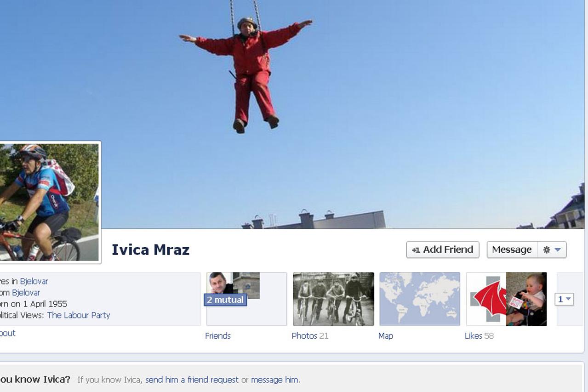Click the Likes 58 label link
Screen dimensions: 588x392
point(479,336)
